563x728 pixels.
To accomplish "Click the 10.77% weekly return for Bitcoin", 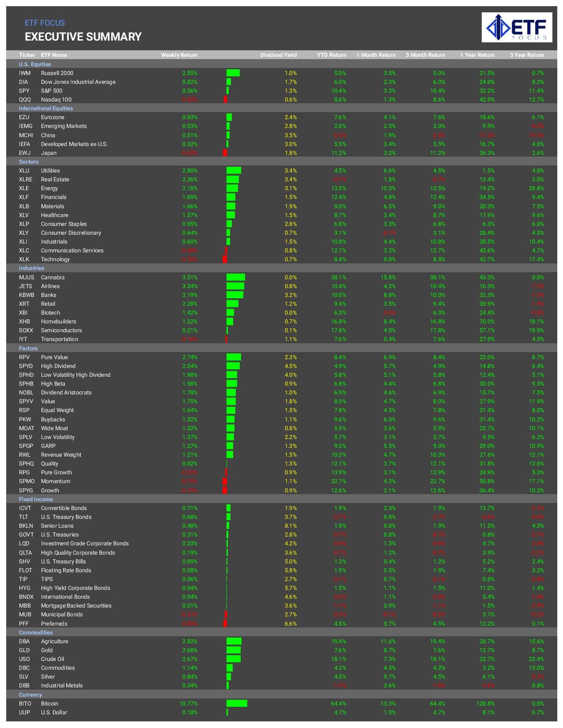I will (189, 703).
